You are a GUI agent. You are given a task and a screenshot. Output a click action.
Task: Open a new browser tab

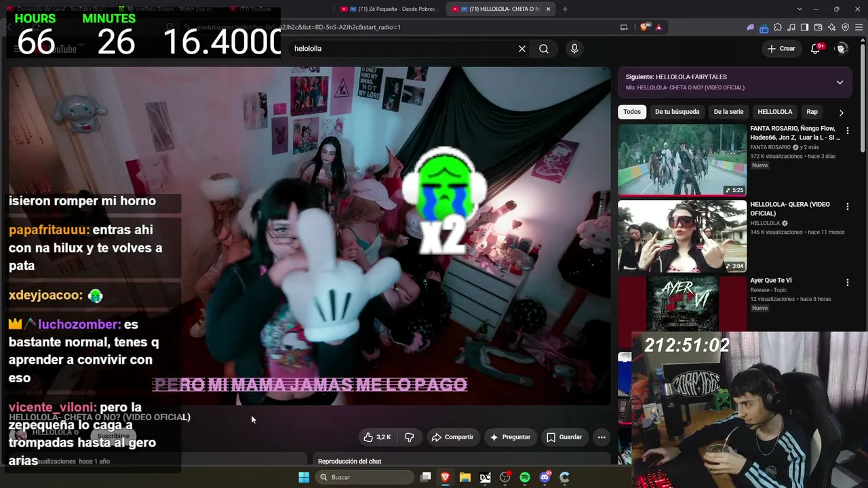[x=565, y=9]
